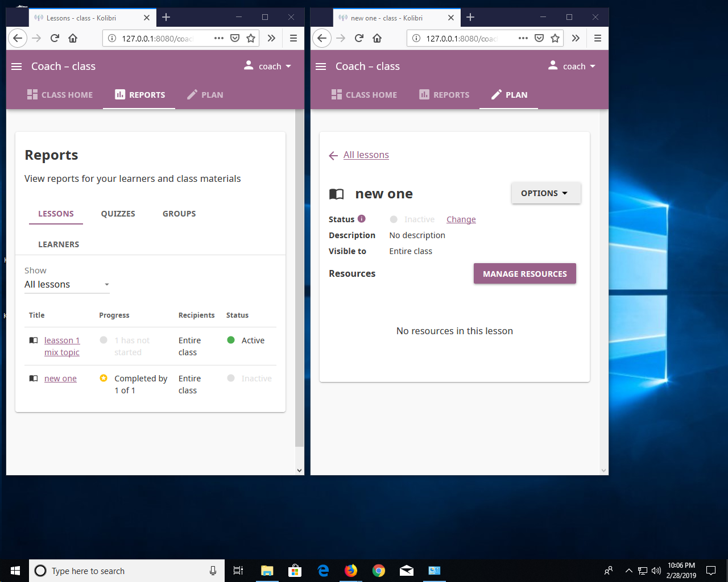
Task: Switch to CLASS HOME tab in right window
Action: (x=364, y=95)
